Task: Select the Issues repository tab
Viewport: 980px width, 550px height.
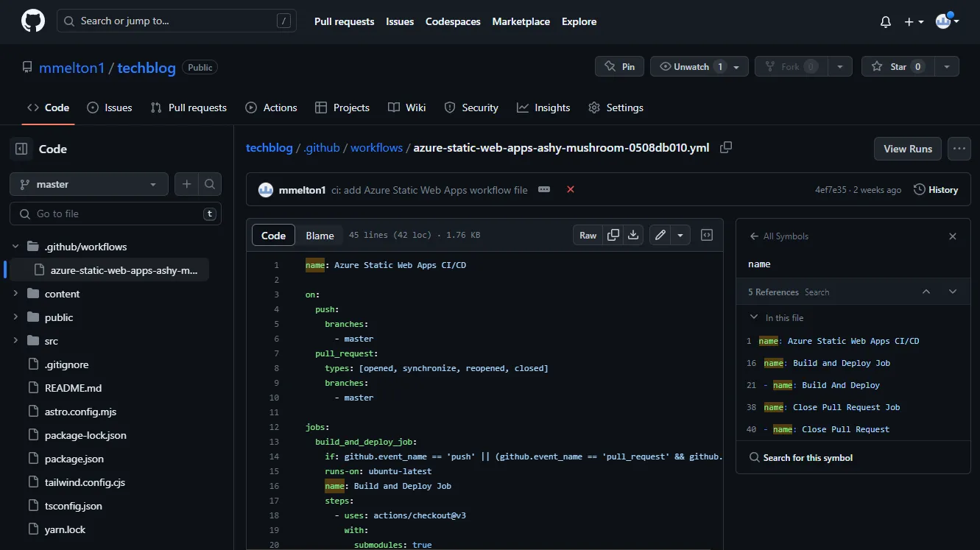Action: pos(110,107)
